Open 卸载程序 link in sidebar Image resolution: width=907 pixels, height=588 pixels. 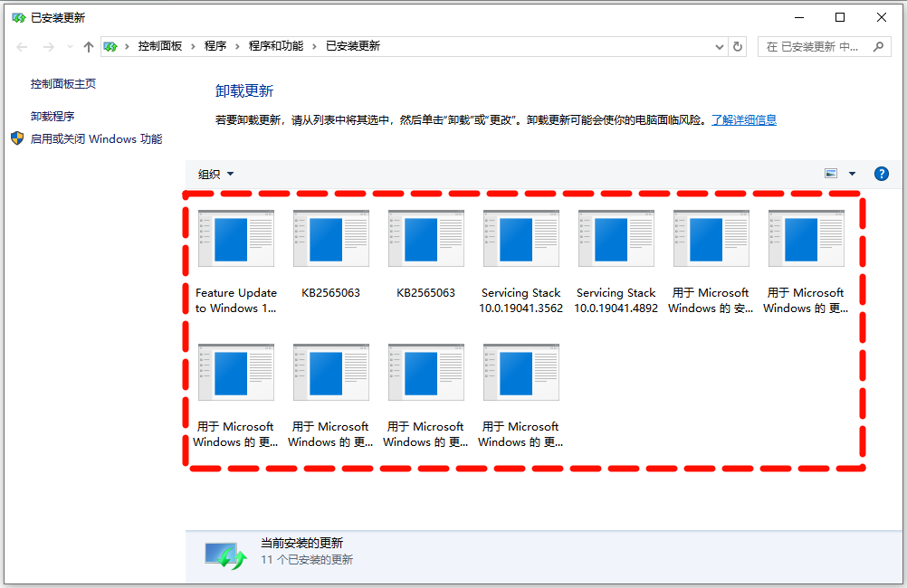pos(53,116)
